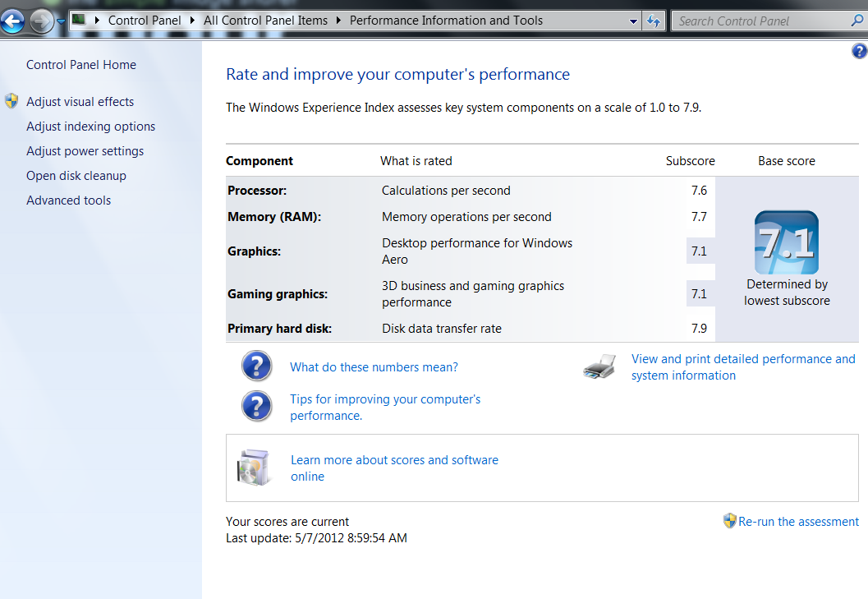Click the Subscore column header
Image resolution: width=868 pixels, height=599 pixels.
coord(691,161)
